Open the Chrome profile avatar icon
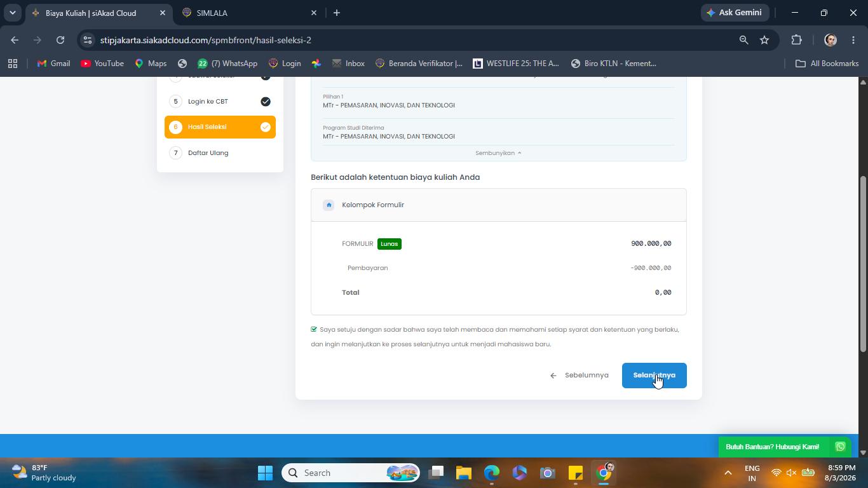868x488 pixels. click(x=831, y=40)
